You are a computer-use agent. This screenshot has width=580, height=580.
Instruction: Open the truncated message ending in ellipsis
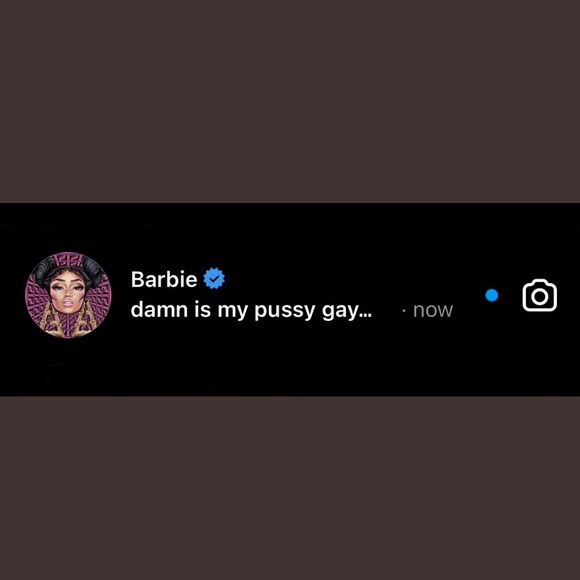(x=251, y=310)
